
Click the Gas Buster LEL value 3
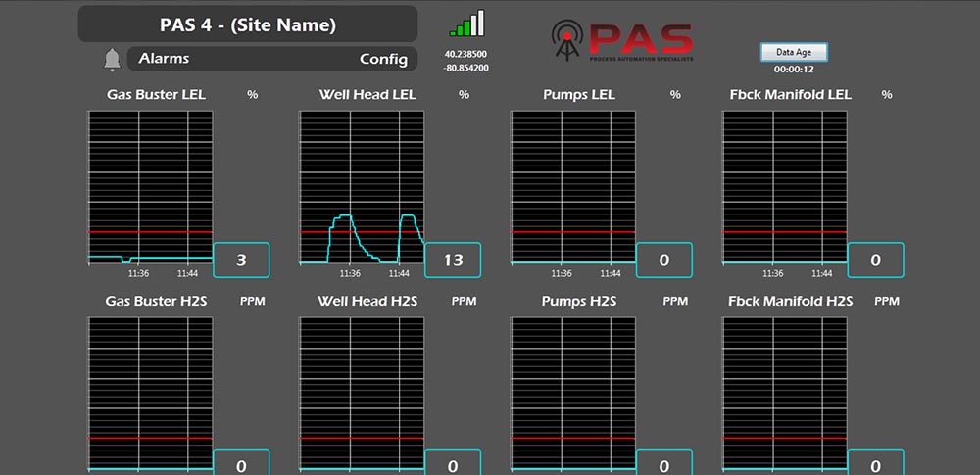pyautogui.click(x=241, y=260)
